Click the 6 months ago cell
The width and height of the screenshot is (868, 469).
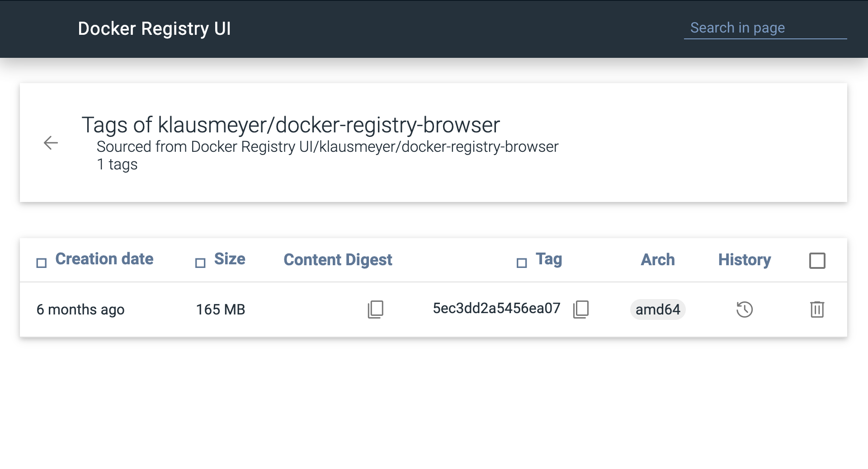point(80,310)
